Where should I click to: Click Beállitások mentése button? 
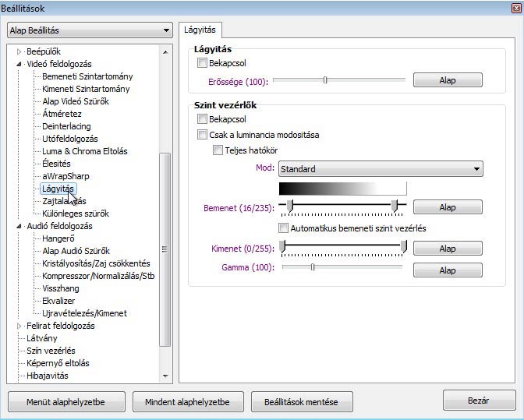point(302,402)
